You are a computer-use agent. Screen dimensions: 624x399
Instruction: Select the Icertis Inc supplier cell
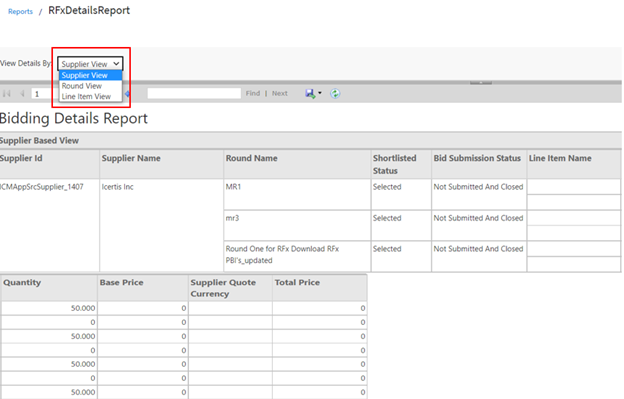162,225
